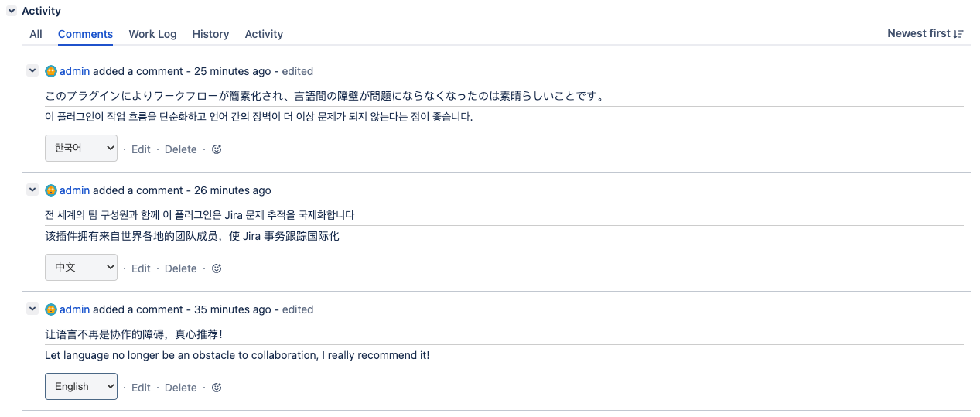
Task: Collapse the comment posted 26 minutes ago
Action: click(32, 190)
